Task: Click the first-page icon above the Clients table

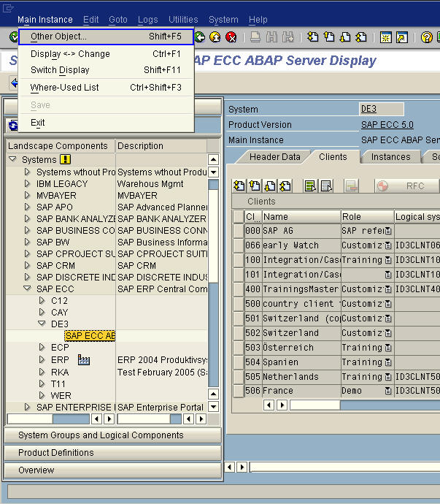Action: pyautogui.click(x=239, y=186)
